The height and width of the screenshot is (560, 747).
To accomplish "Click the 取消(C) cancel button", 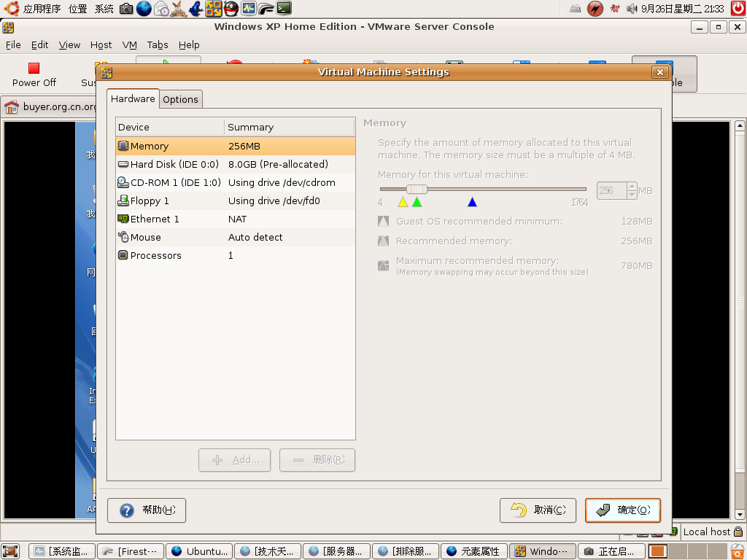I will (x=538, y=510).
